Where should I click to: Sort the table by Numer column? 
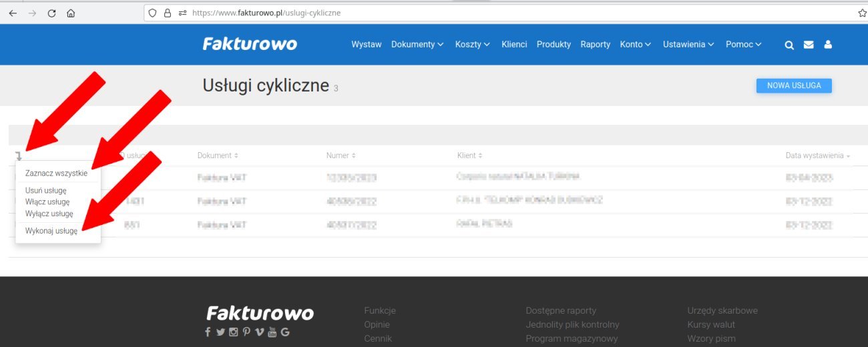coord(341,155)
